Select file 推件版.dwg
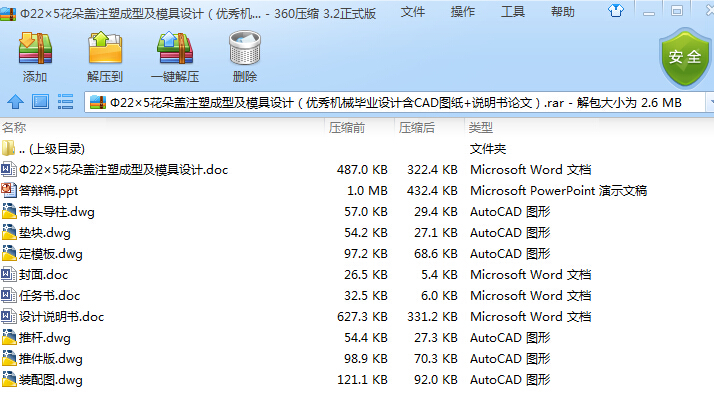 click(51, 358)
